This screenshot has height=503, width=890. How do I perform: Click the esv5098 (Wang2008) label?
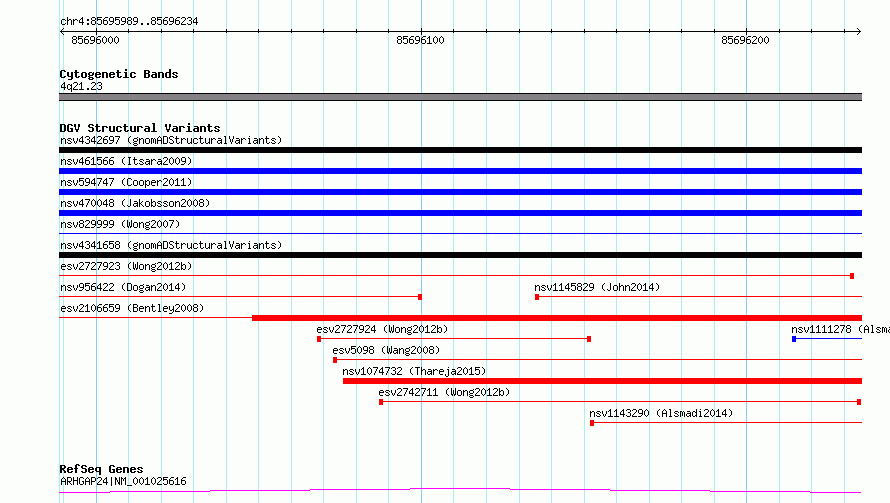point(386,350)
